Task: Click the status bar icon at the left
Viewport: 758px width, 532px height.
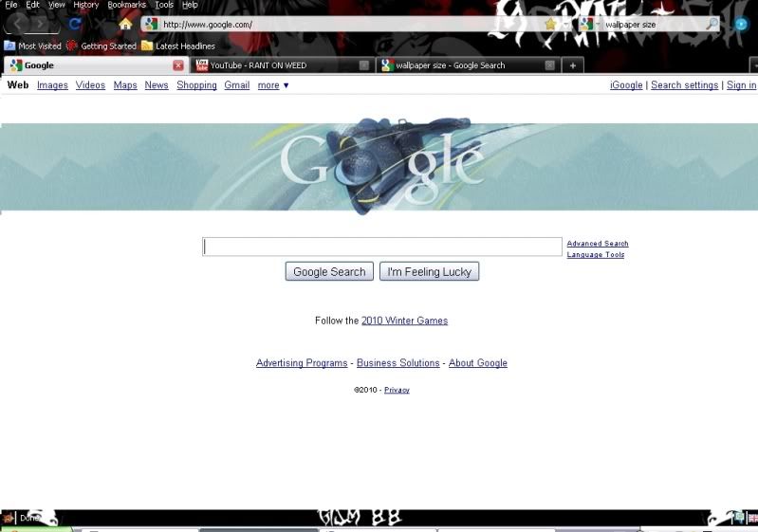Action: (8, 519)
